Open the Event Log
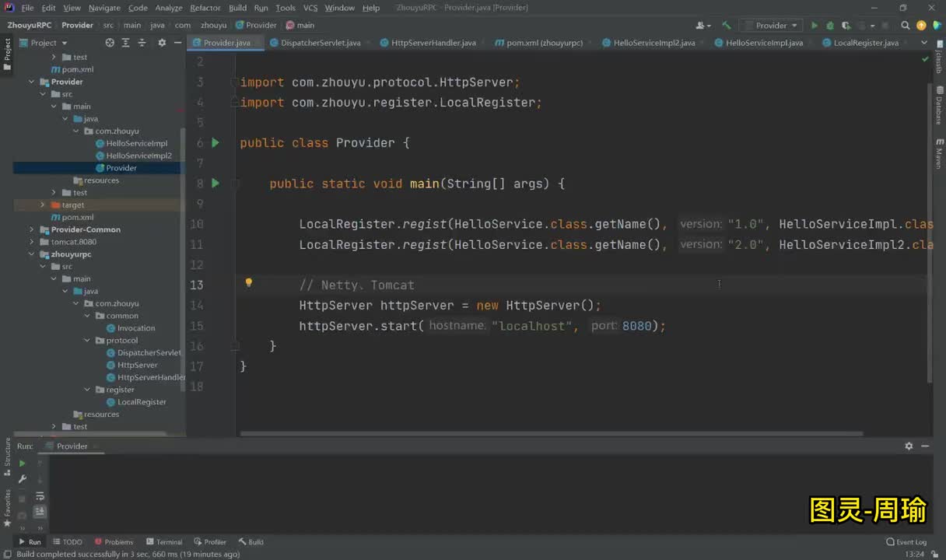 [x=906, y=542]
